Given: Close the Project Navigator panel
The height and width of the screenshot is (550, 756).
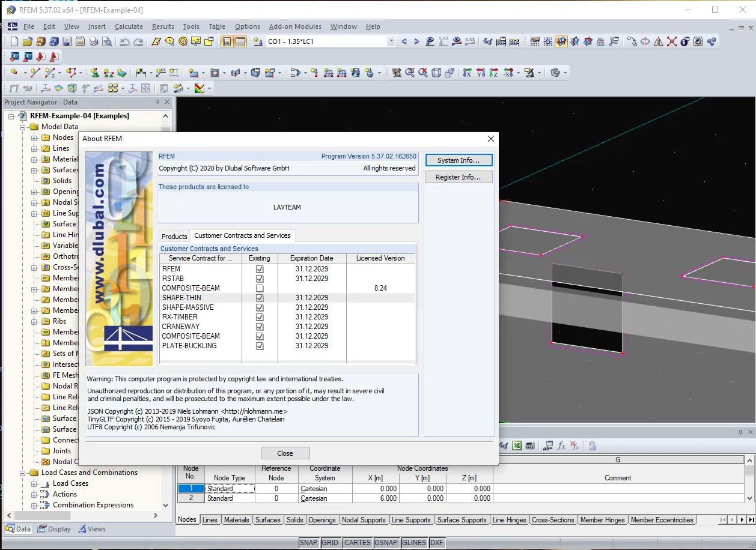Looking at the screenshot, I should coord(168,102).
